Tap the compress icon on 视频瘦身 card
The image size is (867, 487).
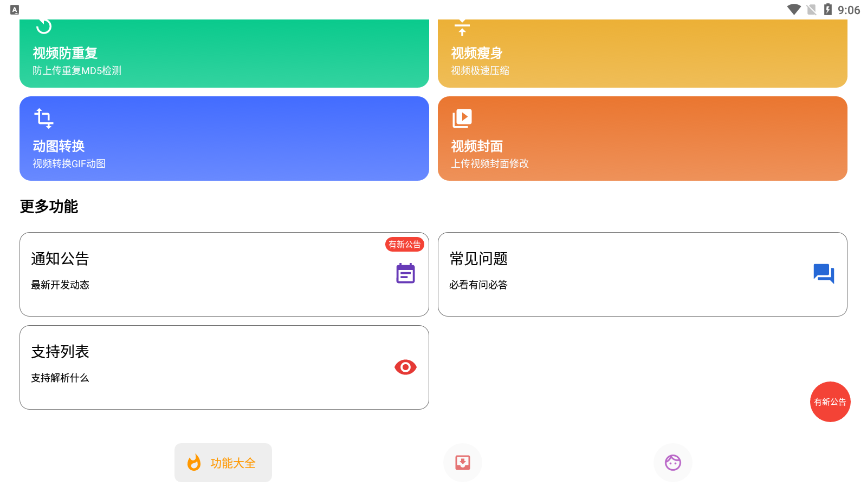pyautogui.click(x=462, y=28)
